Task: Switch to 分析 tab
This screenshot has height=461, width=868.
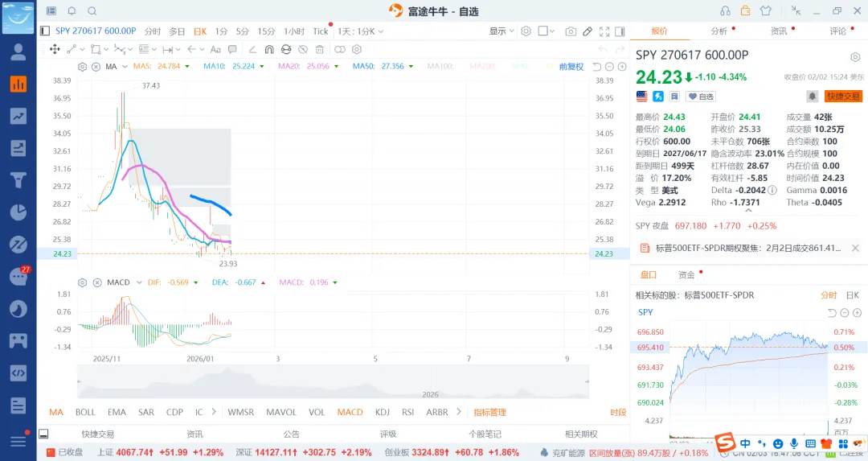Action: [x=719, y=31]
